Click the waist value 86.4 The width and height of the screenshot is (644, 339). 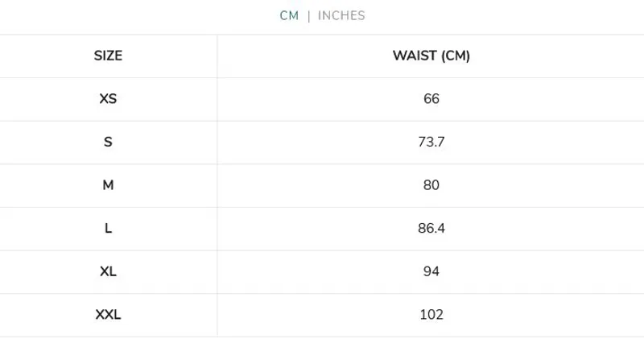click(431, 229)
